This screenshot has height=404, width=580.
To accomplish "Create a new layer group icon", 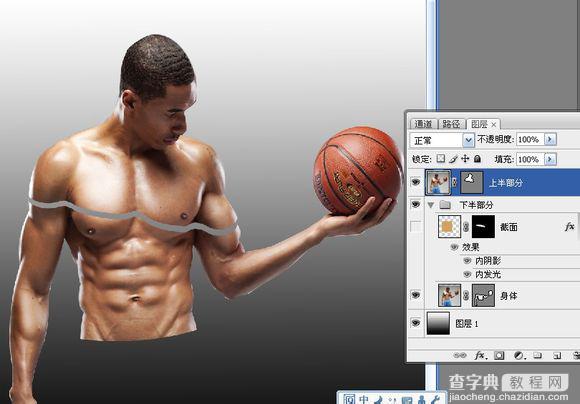I will pyautogui.click(x=537, y=356).
